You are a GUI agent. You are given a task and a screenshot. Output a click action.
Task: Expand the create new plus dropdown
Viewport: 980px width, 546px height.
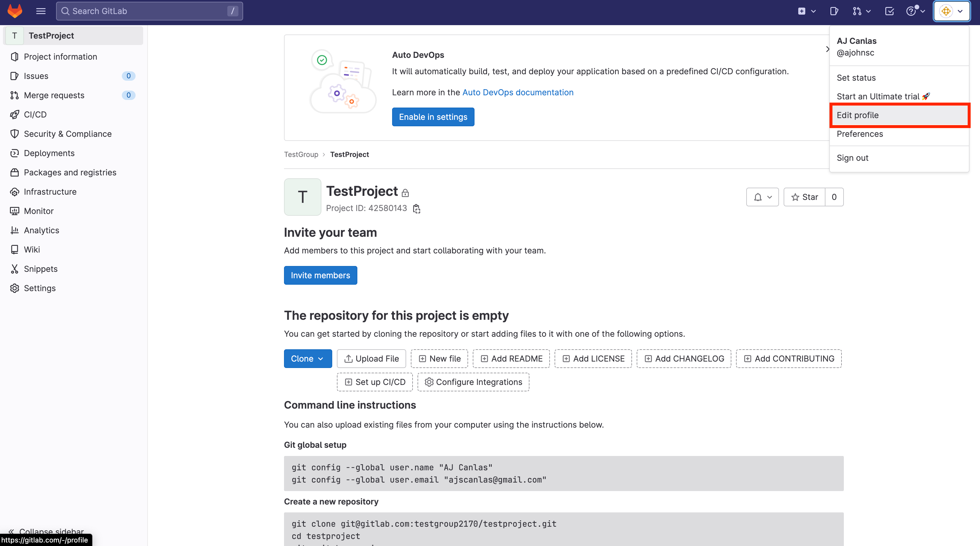(806, 11)
